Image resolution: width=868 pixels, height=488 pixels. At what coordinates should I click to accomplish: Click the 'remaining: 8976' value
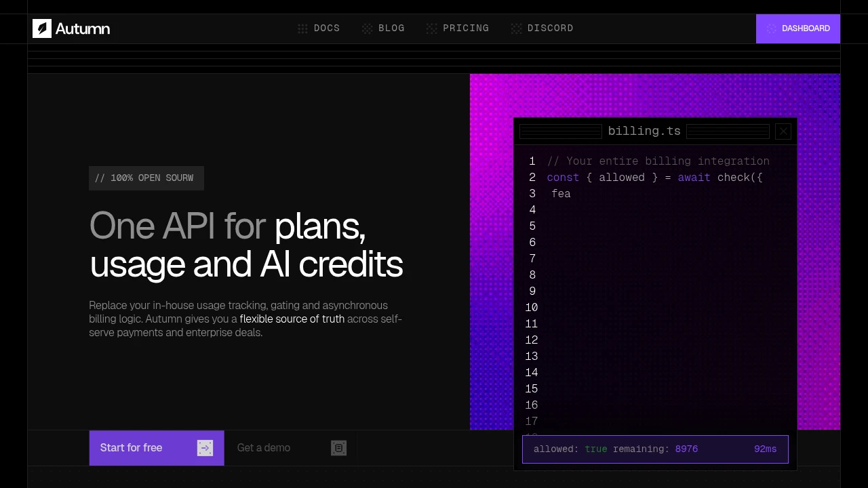click(x=655, y=449)
